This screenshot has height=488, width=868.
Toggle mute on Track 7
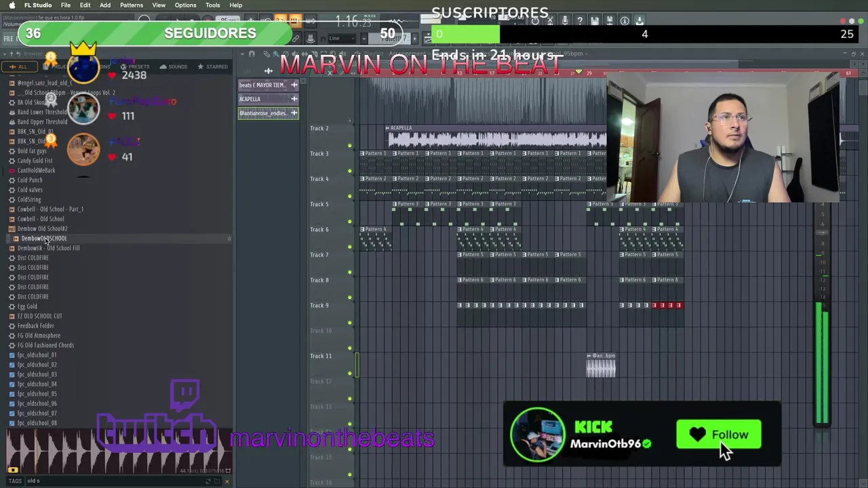(350, 272)
